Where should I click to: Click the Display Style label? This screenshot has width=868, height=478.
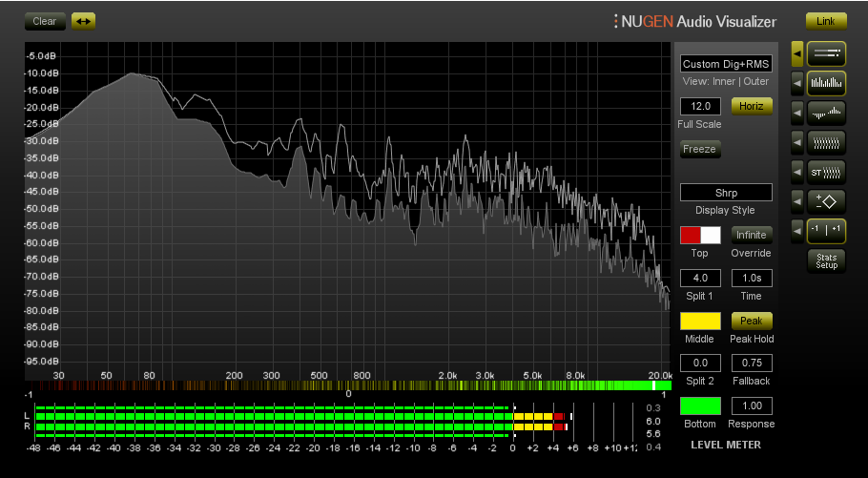(x=725, y=211)
